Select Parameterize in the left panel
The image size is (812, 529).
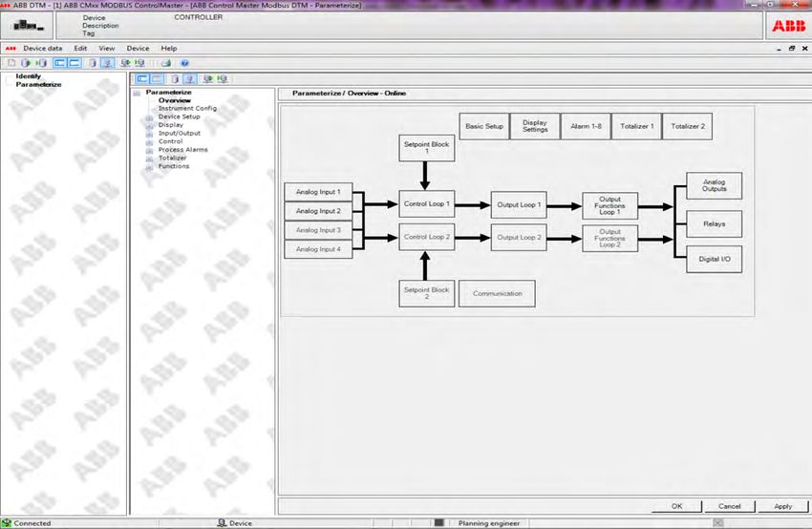click(x=38, y=84)
